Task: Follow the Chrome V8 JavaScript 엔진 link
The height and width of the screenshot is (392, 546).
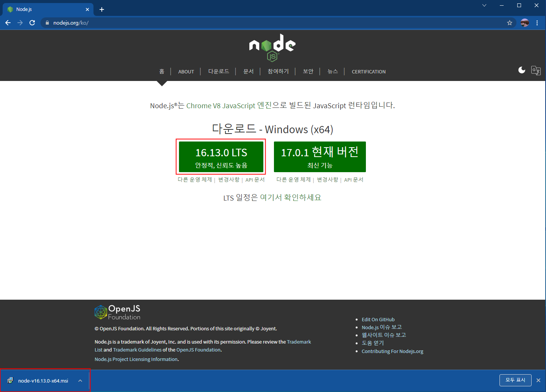Action: click(229, 106)
